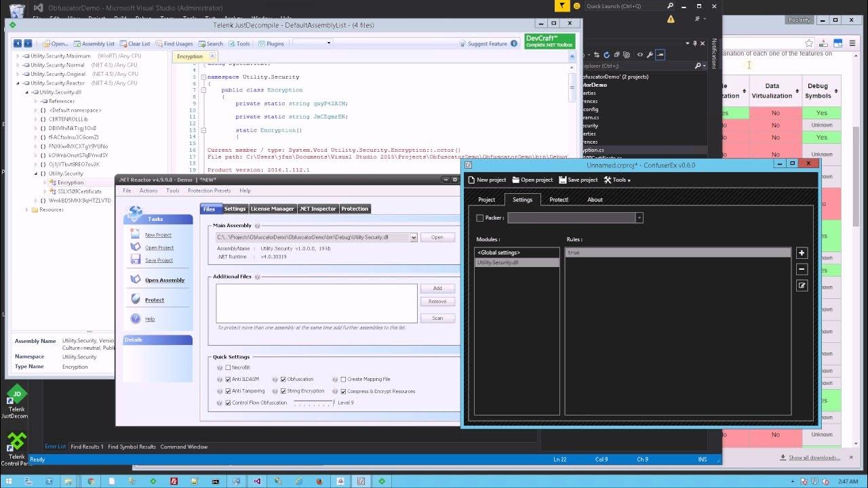
Task: Click the Add button for Additional Files
Action: click(x=437, y=288)
